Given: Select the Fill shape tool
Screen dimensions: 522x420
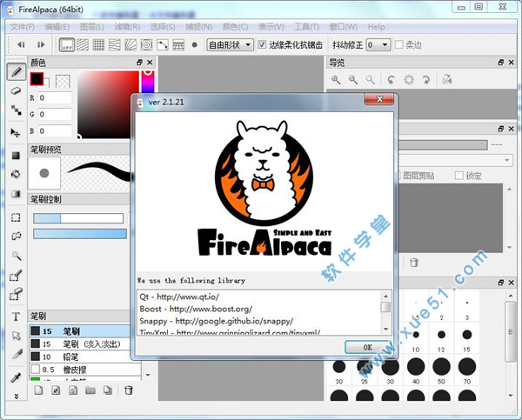Looking at the screenshot, I should (16, 156).
